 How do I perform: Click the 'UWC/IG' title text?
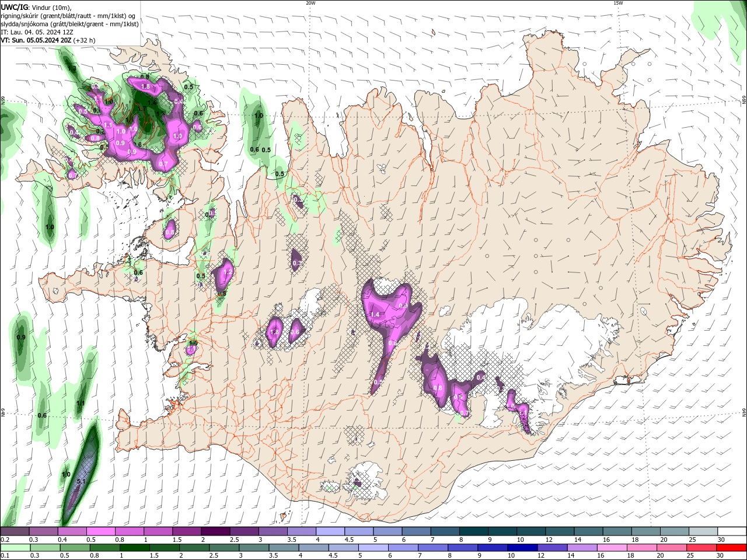coord(14,7)
